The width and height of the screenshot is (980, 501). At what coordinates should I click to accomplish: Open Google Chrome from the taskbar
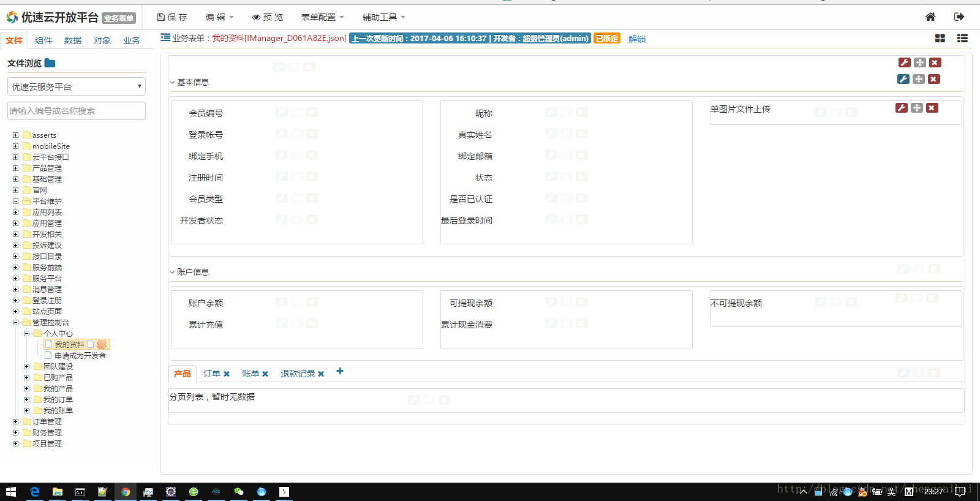click(126, 492)
